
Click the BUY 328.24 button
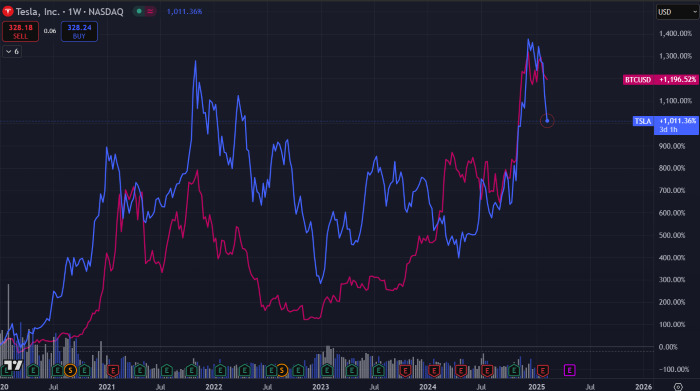[x=79, y=31]
